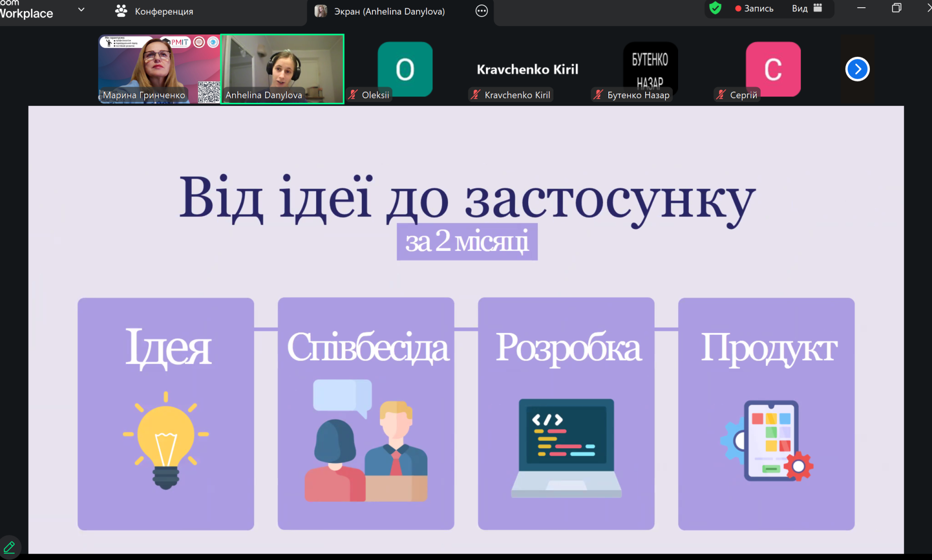This screenshot has width=932, height=560.
Task: Click the green encryption shield icon
Action: tap(715, 8)
